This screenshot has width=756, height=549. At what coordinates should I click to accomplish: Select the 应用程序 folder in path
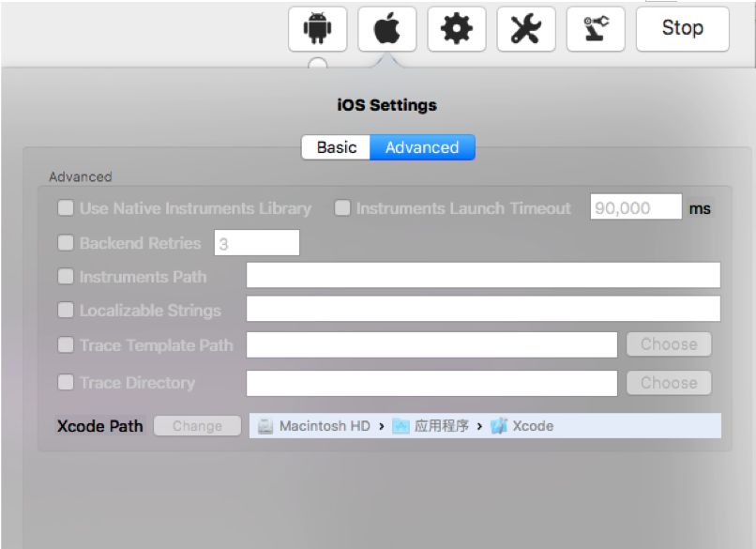[441, 426]
